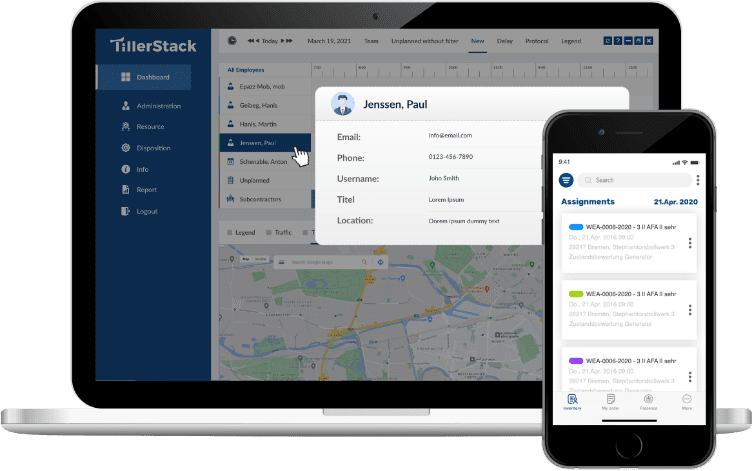Click the Dashboard button in sidebar
This screenshot has width=752, height=471.
point(153,77)
